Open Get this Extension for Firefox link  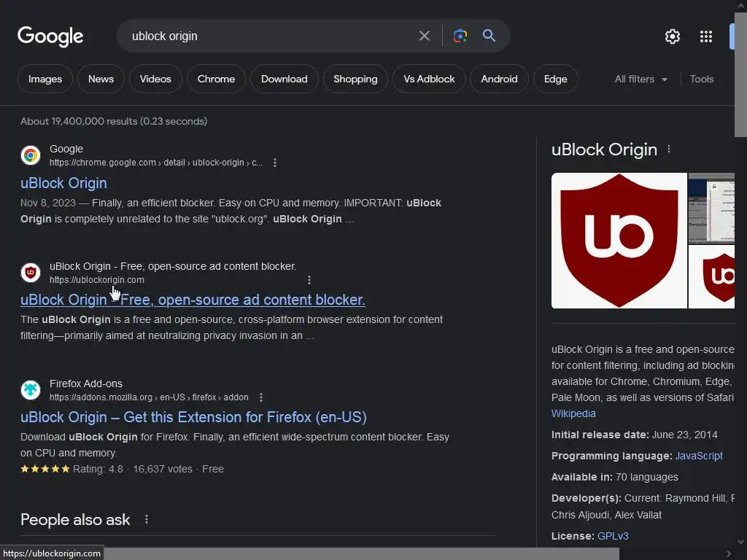click(193, 417)
